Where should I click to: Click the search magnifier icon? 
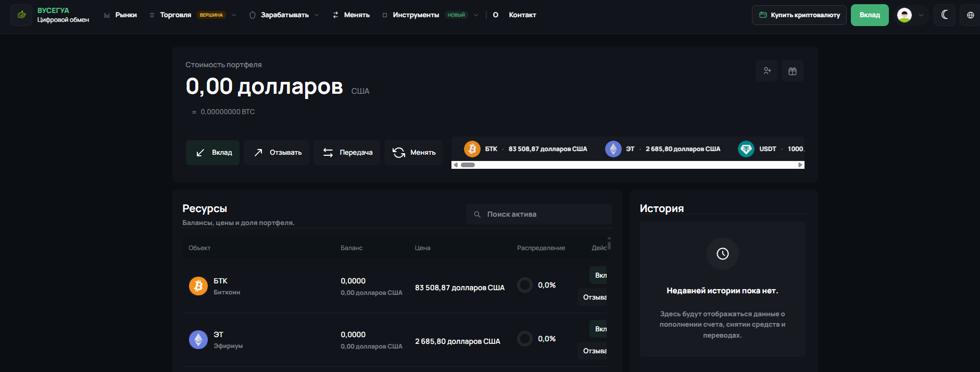click(477, 214)
